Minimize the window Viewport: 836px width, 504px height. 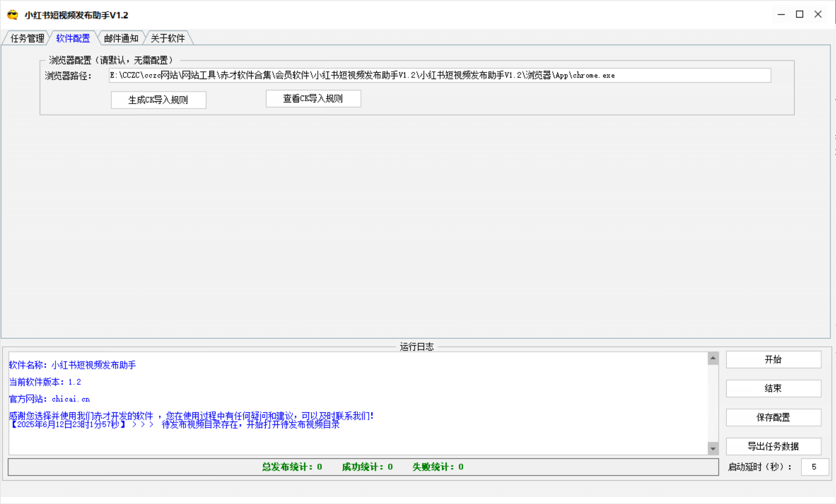pyautogui.click(x=781, y=15)
